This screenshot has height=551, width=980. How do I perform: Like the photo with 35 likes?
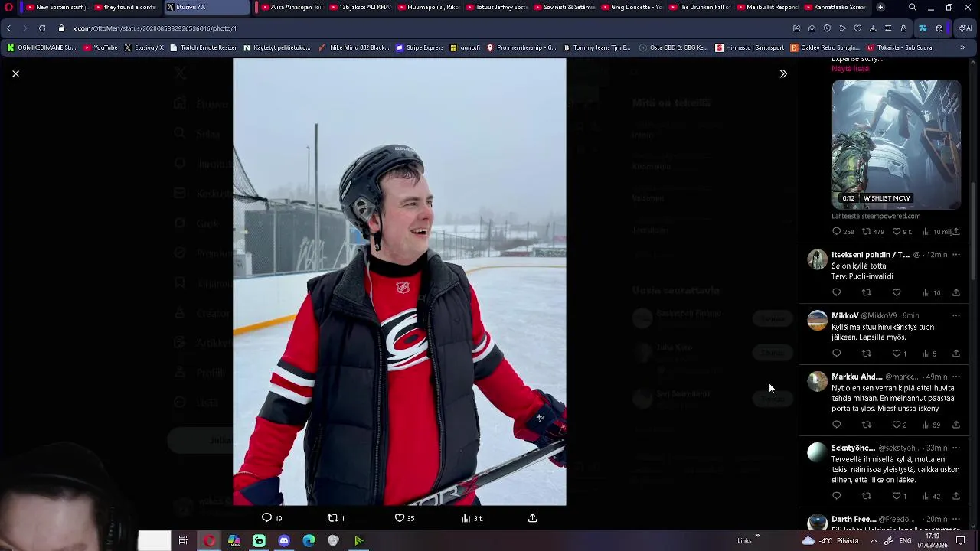pyautogui.click(x=404, y=518)
